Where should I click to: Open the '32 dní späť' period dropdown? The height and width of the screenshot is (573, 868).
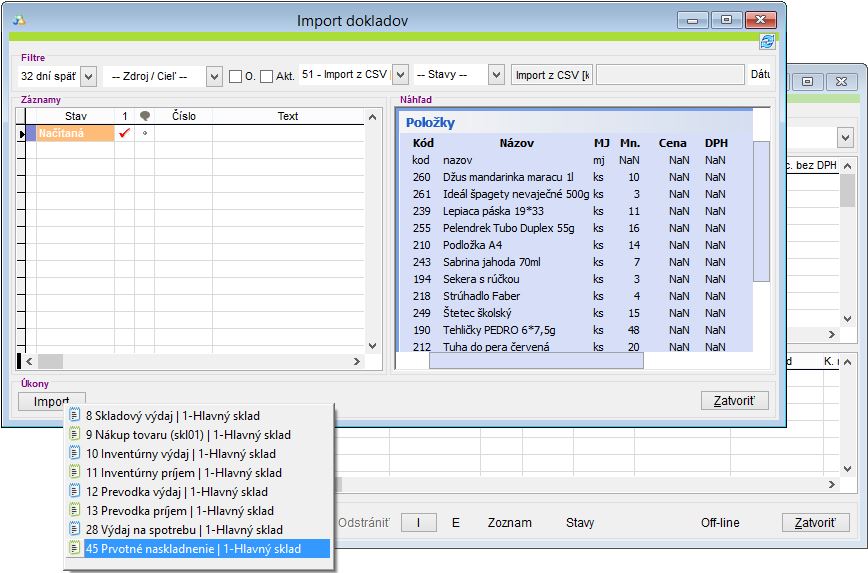point(87,76)
